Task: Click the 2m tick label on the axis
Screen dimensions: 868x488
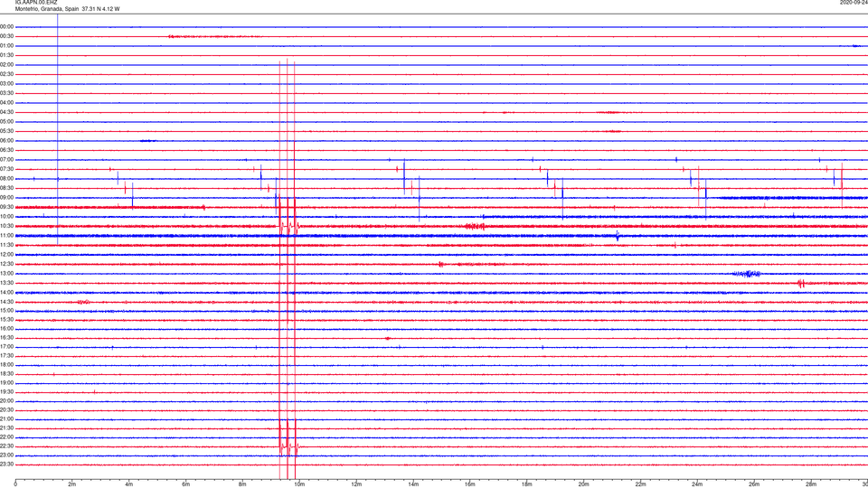Action: 72,484
